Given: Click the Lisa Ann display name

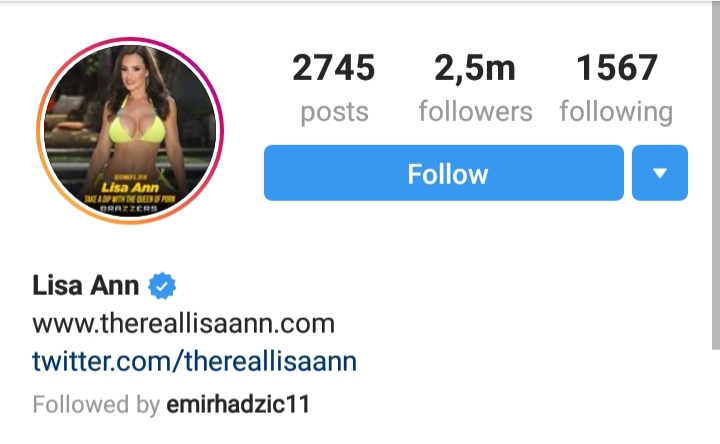Looking at the screenshot, I should (x=86, y=285).
